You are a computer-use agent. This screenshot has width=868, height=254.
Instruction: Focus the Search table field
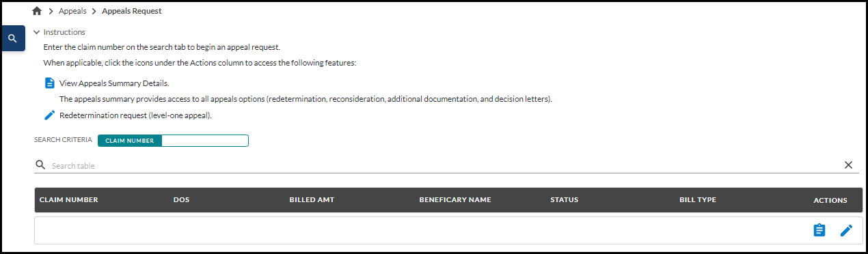[444, 166]
